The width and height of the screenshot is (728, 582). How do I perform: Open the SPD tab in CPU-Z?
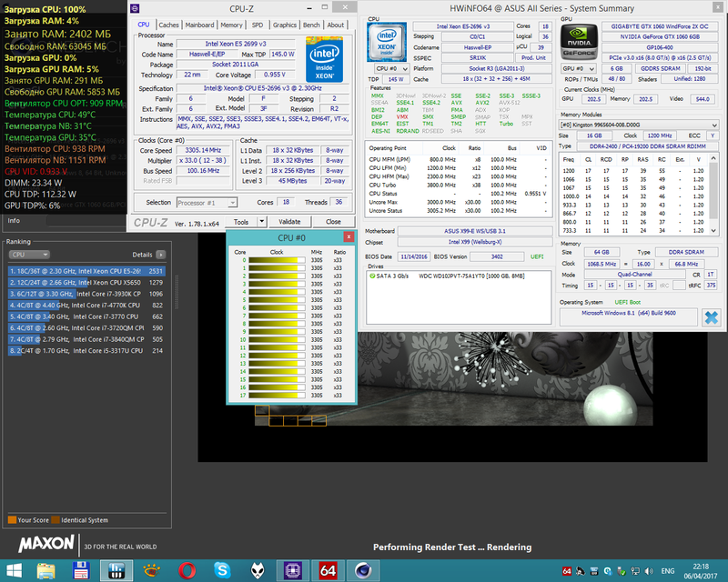[258, 25]
